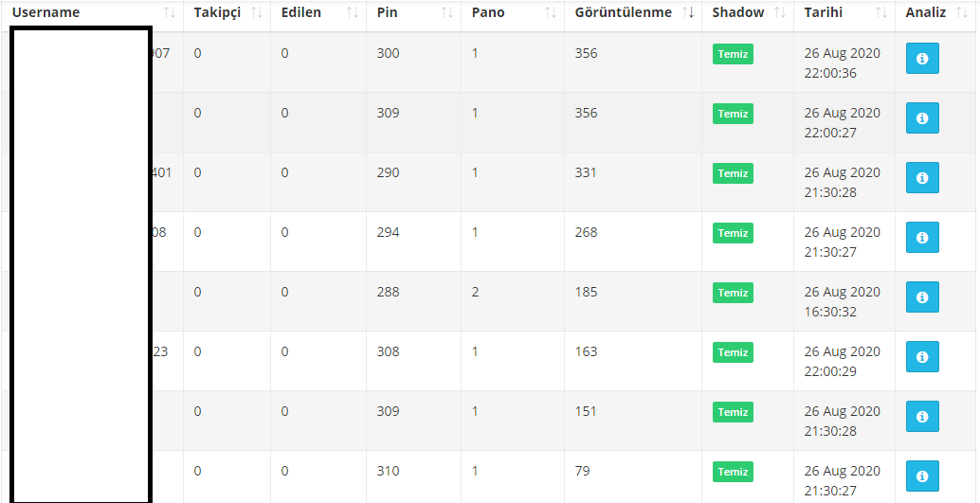Click Temiz badge in 185 views row
This screenshot has width=980, height=503.
(733, 293)
